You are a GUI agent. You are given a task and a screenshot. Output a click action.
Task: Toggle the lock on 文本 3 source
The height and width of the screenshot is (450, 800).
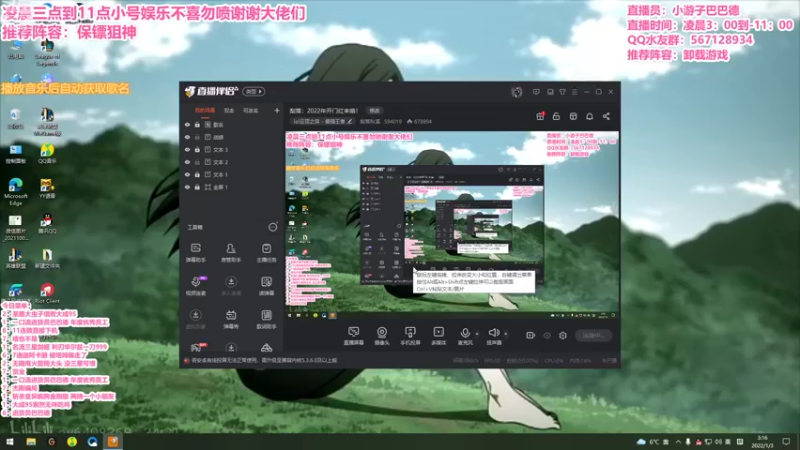pos(197,149)
